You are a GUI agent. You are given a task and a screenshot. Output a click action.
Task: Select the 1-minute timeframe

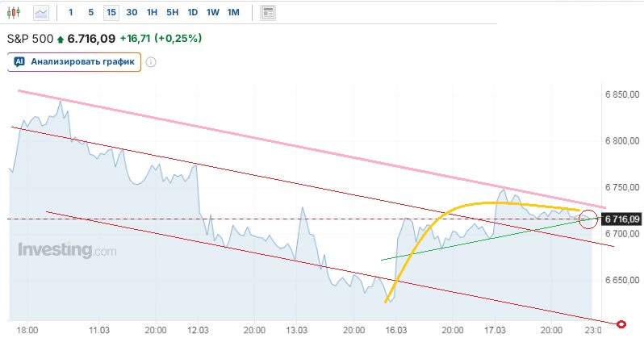[71, 13]
